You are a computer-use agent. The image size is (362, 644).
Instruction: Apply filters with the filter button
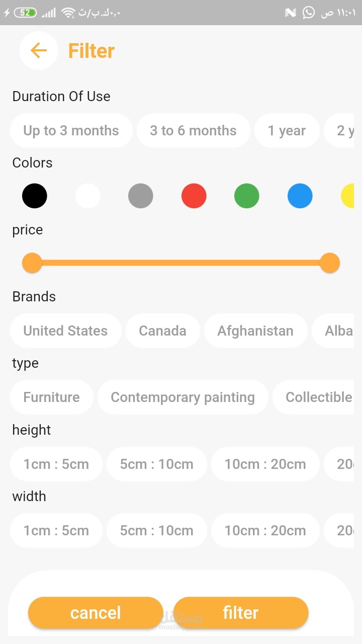240,613
